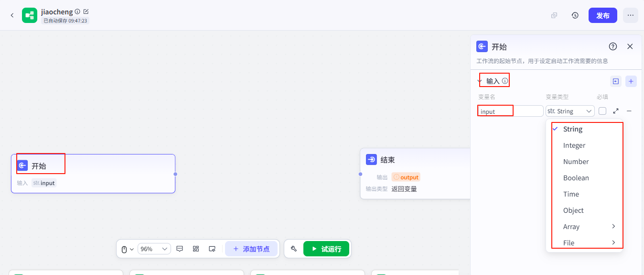Click the comment bubble toolbar icon
This screenshot has width=644, height=275.
[180, 249]
